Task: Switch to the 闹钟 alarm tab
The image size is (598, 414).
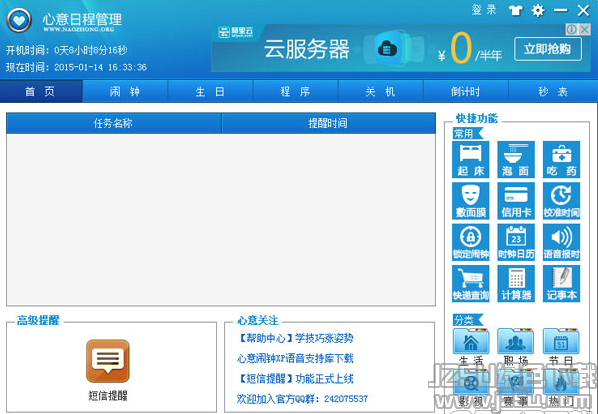Action: [125, 91]
